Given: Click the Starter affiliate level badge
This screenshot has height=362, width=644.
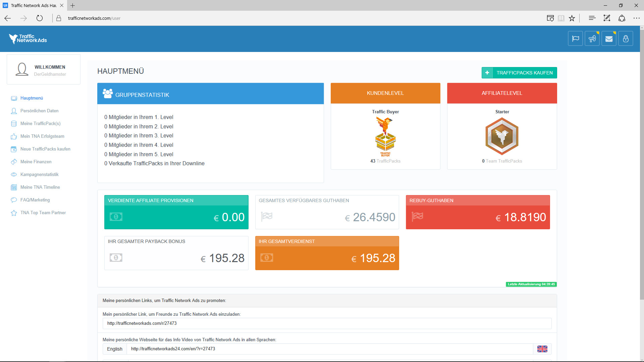Looking at the screenshot, I should point(502,136).
